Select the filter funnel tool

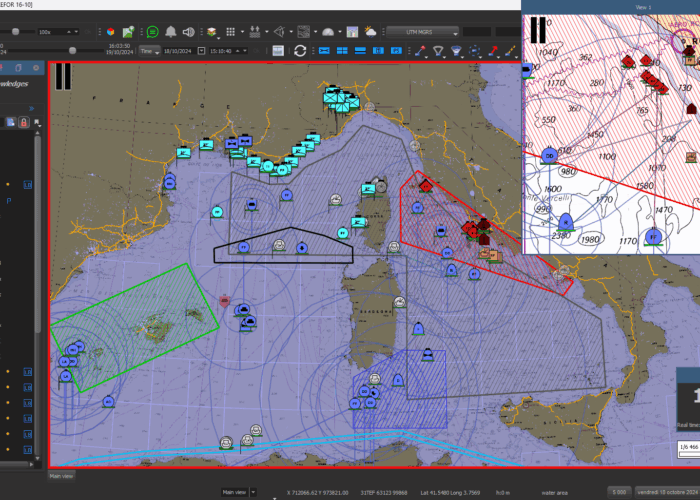pos(438,51)
